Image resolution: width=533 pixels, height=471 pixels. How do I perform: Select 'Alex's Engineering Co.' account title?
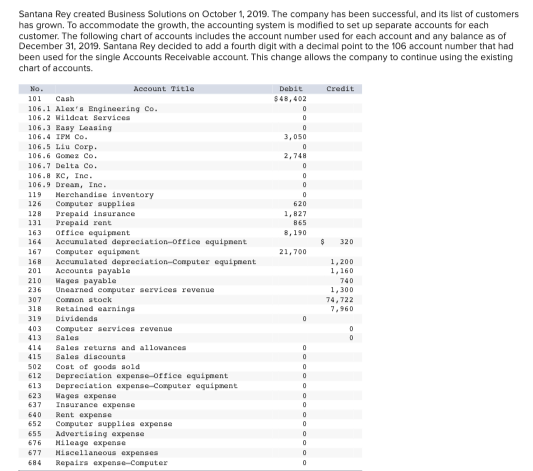pos(107,109)
